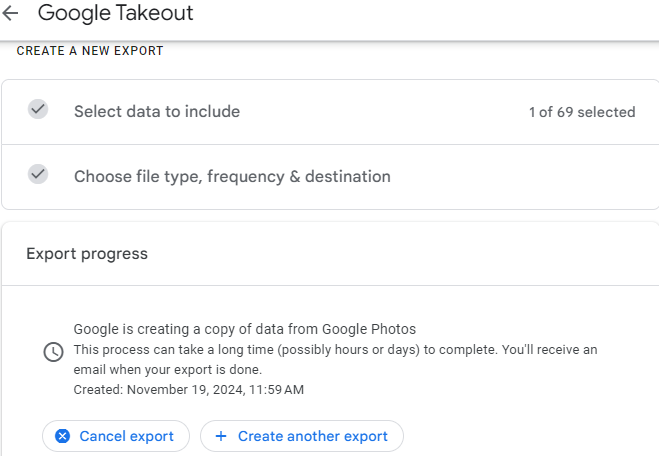Image resolution: width=659 pixels, height=456 pixels.
Task: Click the checkmark icon for Select data to include
Action: [38, 110]
